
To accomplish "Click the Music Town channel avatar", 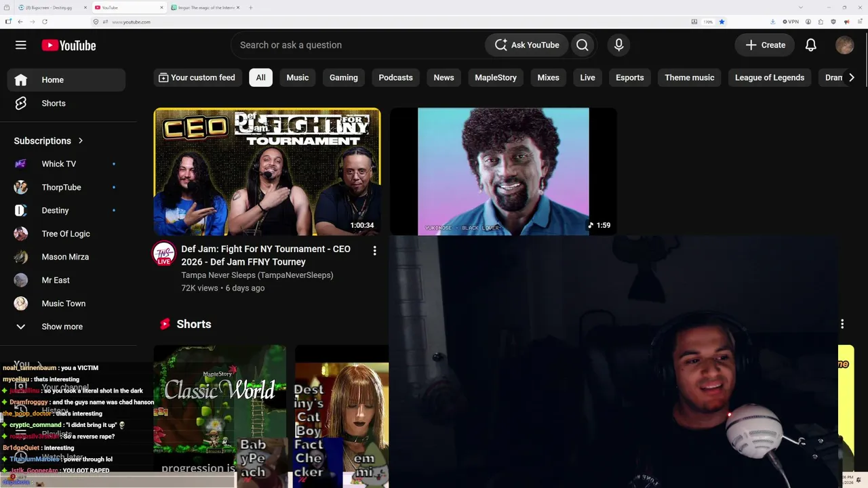I will 20,303.
